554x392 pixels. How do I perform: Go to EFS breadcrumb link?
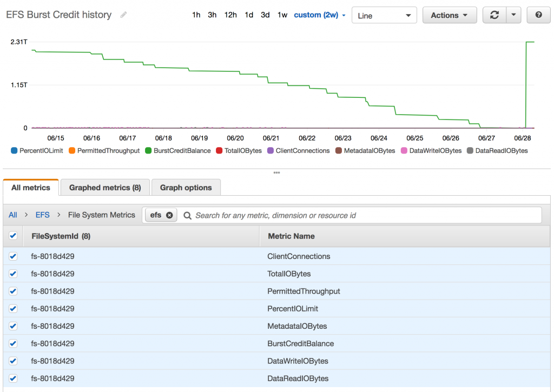(42, 215)
